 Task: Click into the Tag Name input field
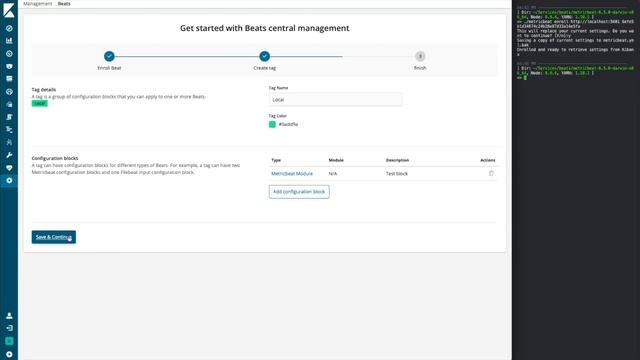(x=335, y=100)
